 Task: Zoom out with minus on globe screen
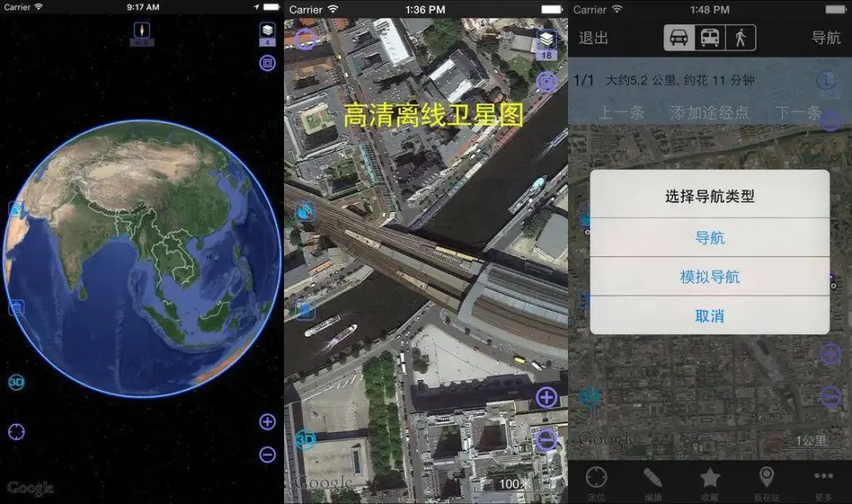[x=267, y=454]
